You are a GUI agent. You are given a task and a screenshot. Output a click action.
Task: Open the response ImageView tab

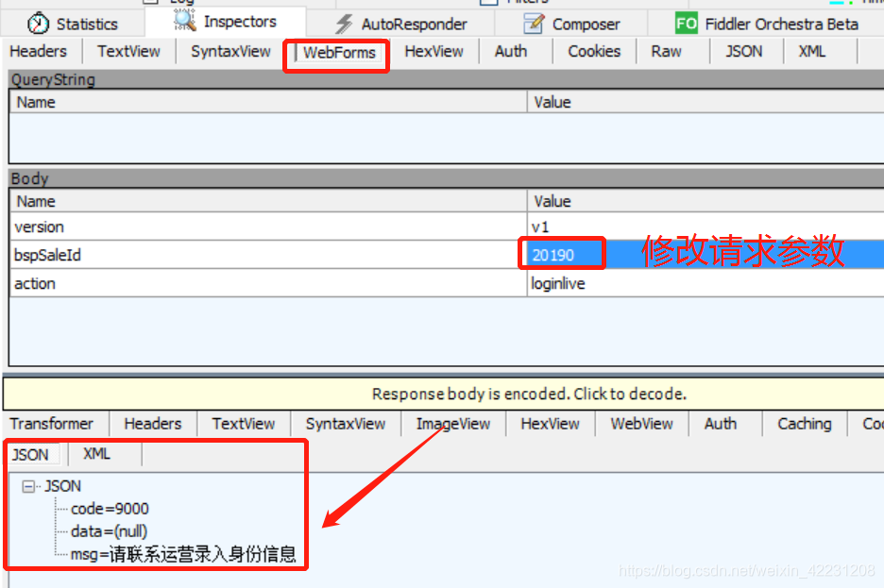pos(453,424)
